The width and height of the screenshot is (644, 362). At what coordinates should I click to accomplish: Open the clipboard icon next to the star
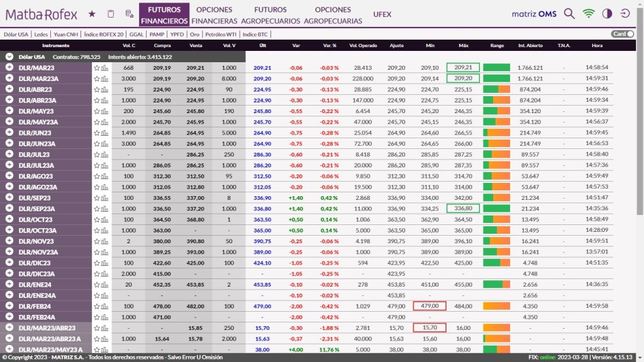pos(111,14)
